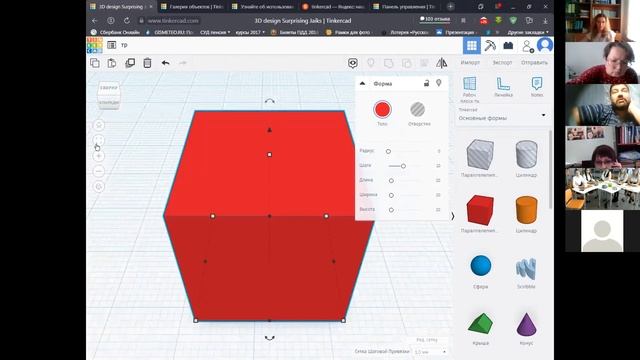Click the Mirror tool in the toolbar

442,63
